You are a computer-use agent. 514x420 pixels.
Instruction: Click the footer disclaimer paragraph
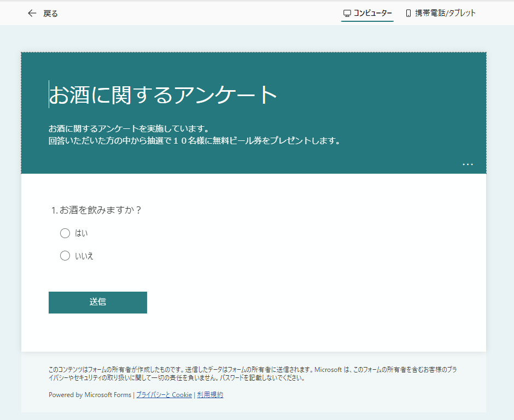253,374
